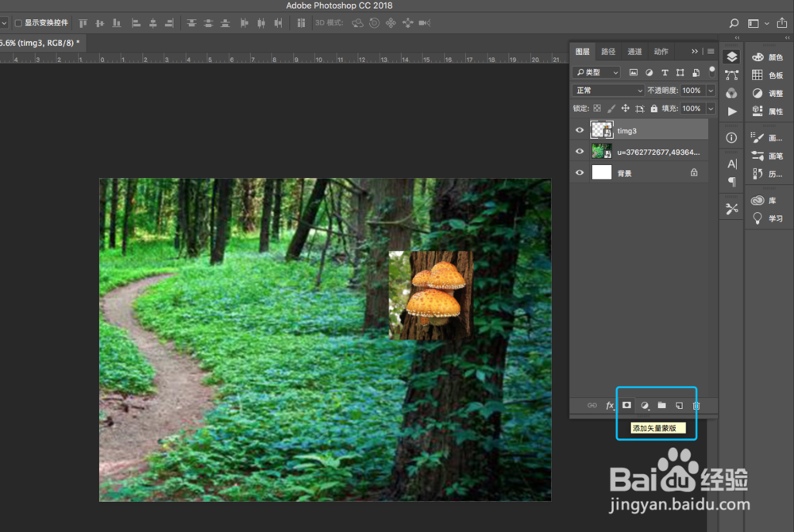Open the layers panel menu

711,51
